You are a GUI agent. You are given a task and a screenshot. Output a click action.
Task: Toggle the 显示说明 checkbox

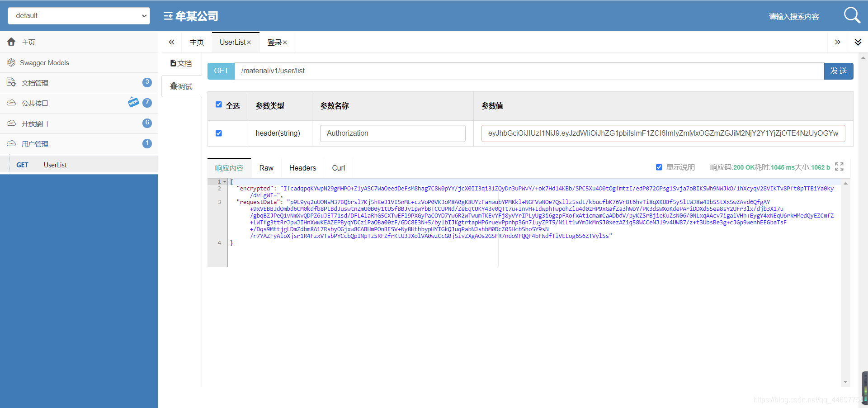click(659, 167)
